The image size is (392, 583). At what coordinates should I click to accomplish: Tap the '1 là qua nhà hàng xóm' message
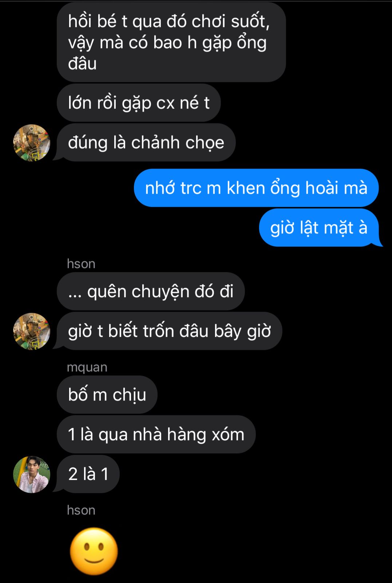156,434
